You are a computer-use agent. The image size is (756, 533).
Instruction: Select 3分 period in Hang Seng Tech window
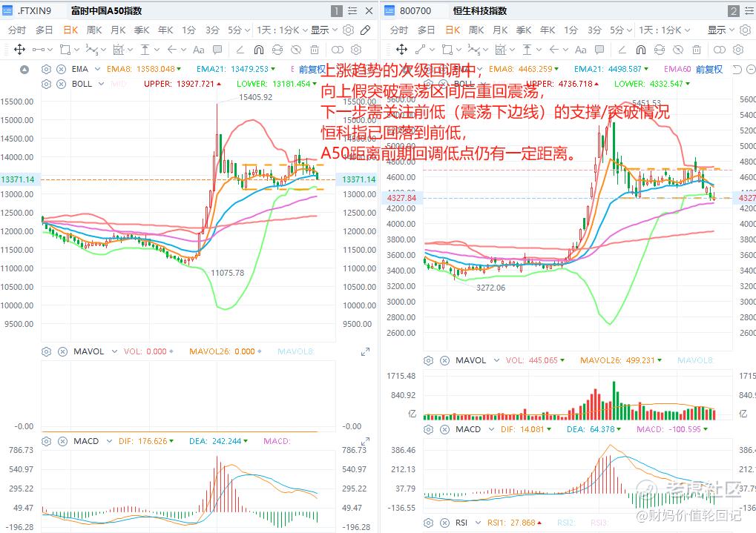[x=594, y=30]
